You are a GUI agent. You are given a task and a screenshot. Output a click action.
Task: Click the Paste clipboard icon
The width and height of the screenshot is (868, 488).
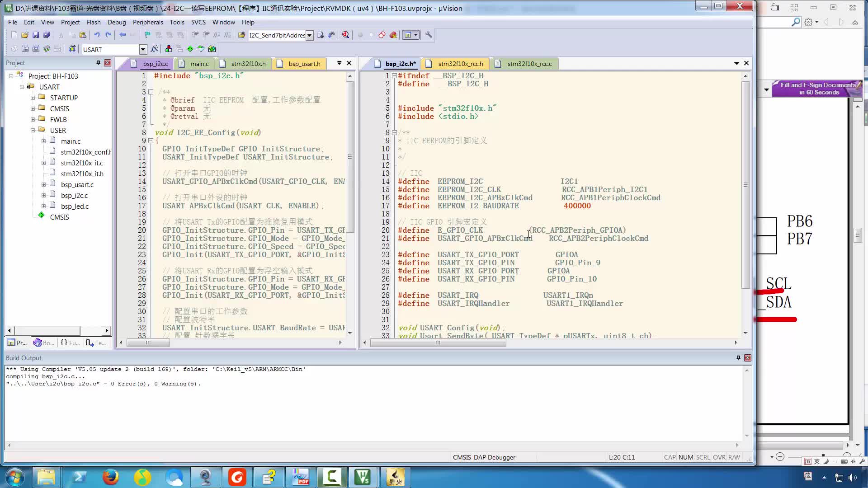click(83, 35)
